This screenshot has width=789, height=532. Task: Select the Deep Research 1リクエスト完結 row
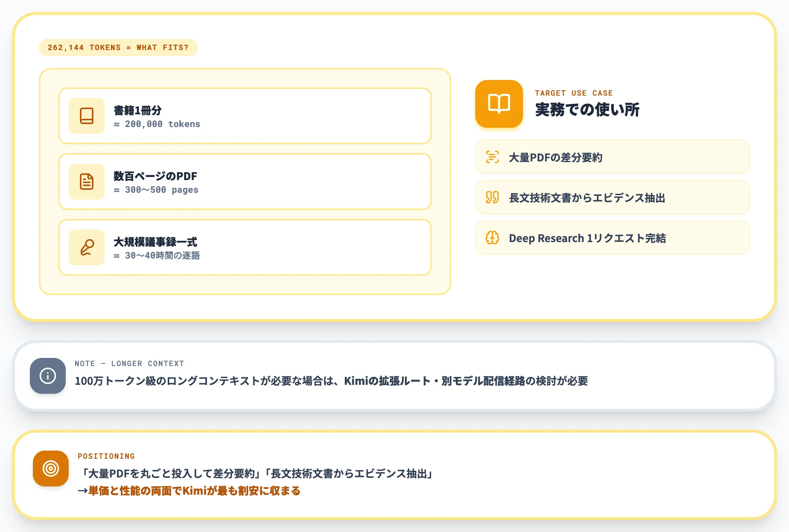pyautogui.click(x=612, y=238)
